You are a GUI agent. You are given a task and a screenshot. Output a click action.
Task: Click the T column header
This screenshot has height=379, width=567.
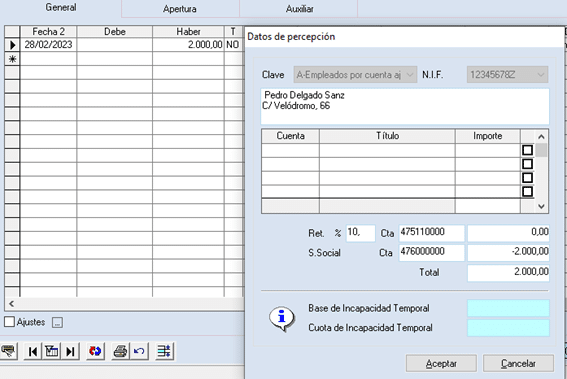233,31
